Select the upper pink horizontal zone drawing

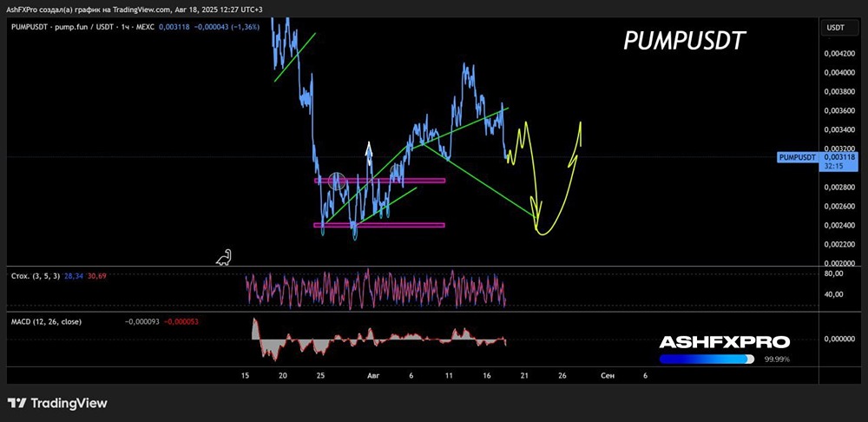[380, 181]
